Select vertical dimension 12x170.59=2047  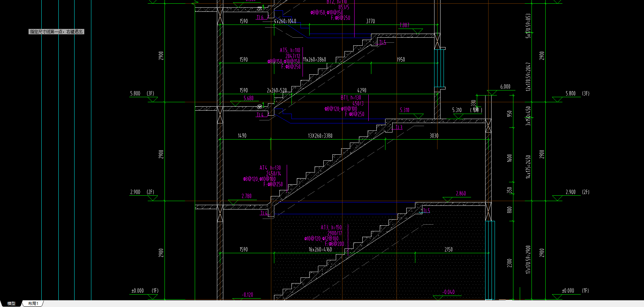(528, 77)
